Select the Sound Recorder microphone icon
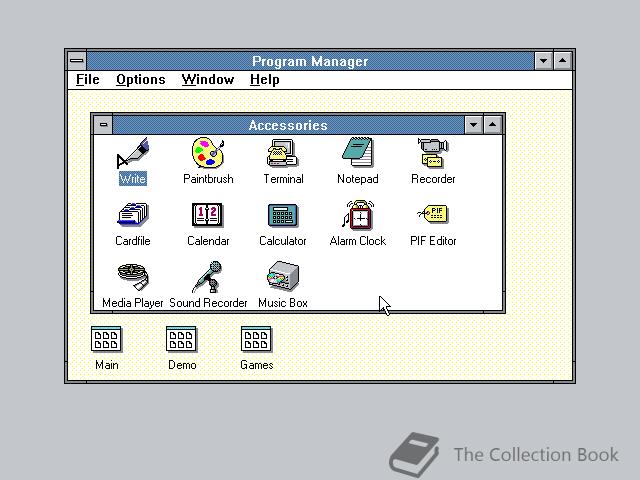This screenshot has height=480, width=640. point(207,277)
